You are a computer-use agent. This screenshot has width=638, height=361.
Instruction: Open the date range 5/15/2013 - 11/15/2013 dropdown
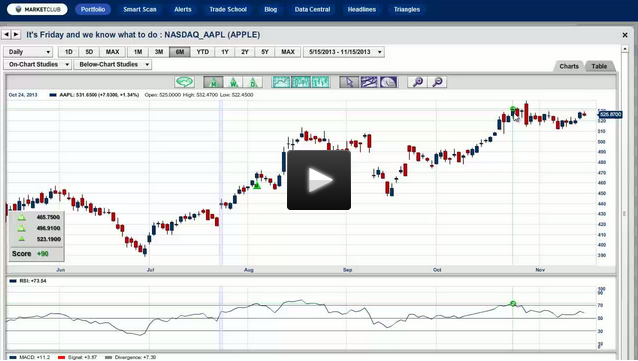click(344, 52)
